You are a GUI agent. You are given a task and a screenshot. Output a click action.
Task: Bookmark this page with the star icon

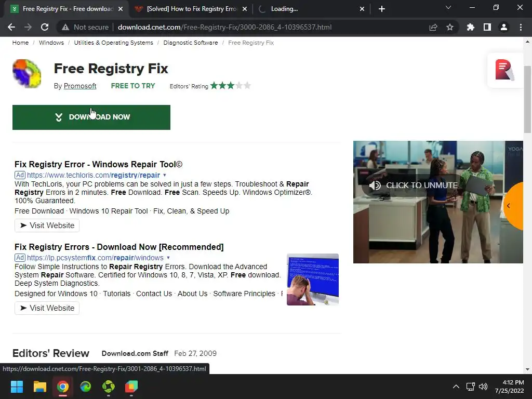(449, 27)
